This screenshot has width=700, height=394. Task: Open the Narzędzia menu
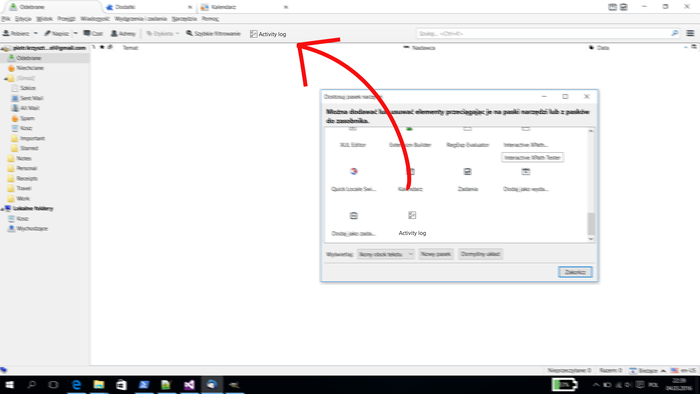pos(184,19)
